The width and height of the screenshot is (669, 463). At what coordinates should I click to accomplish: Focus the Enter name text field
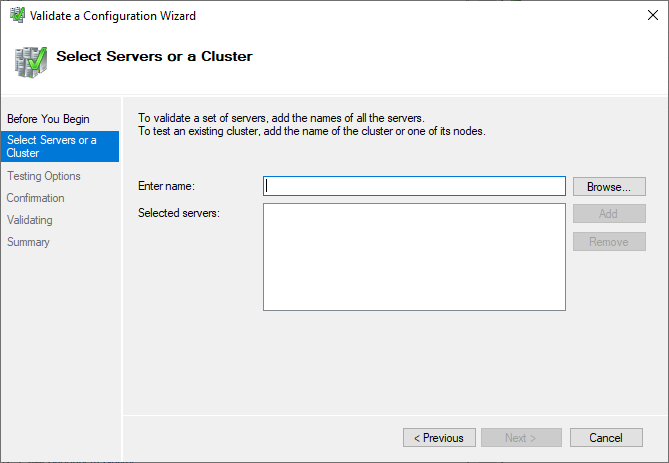coord(414,186)
